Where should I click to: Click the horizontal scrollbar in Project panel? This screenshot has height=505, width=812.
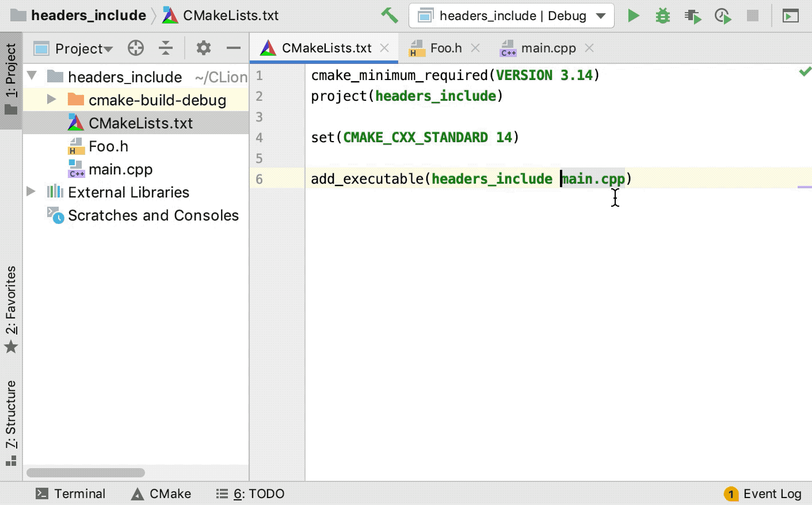click(x=85, y=472)
